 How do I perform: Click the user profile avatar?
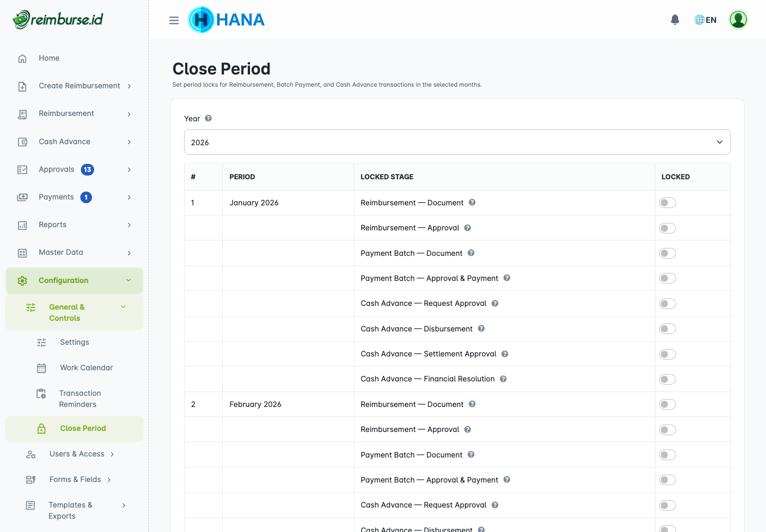[x=738, y=20]
